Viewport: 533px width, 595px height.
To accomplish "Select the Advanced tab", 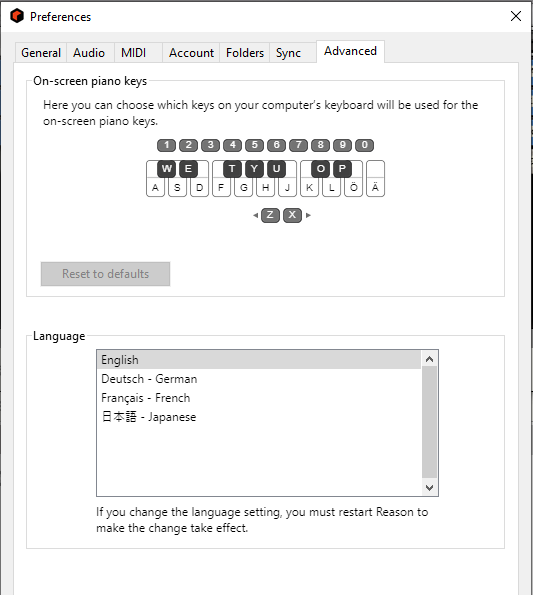I will (351, 51).
